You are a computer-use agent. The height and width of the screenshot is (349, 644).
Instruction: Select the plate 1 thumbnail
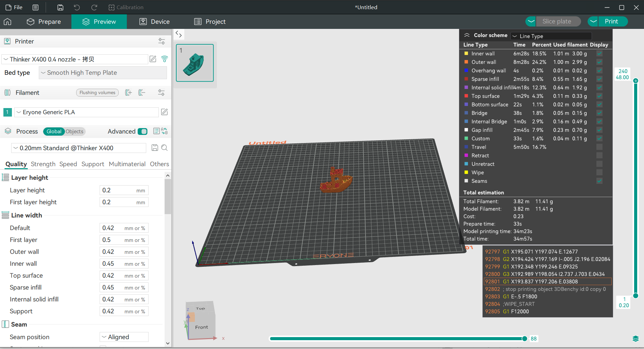pyautogui.click(x=195, y=63)
